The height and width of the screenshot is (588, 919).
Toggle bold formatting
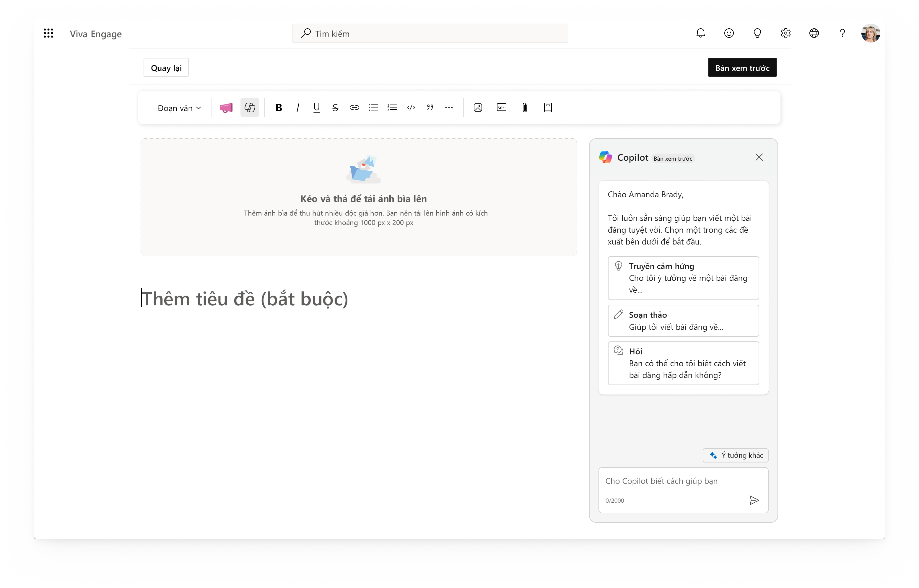tap(279, 108)
